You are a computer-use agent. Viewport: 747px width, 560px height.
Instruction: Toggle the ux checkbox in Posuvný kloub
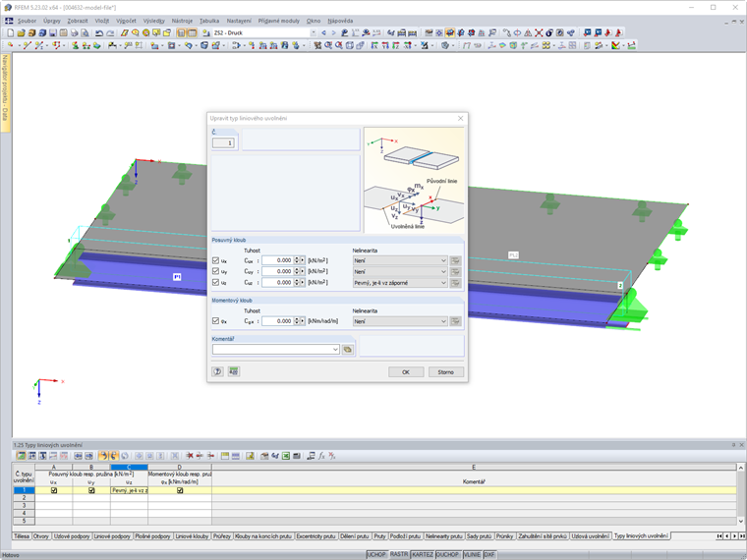point(216,260)
